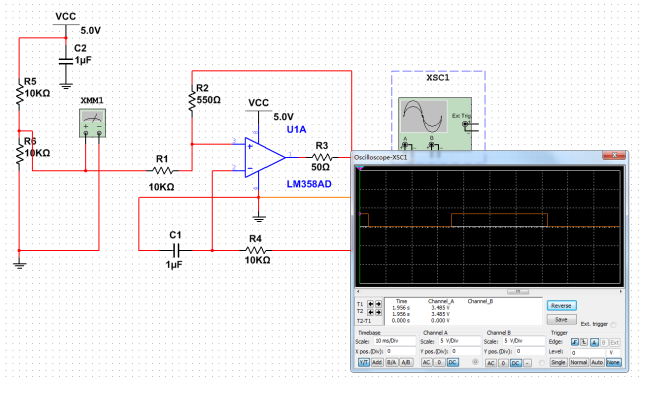Open the trigger Level unit V box
Screen dimensions: 656x394
tap(614, 352)
